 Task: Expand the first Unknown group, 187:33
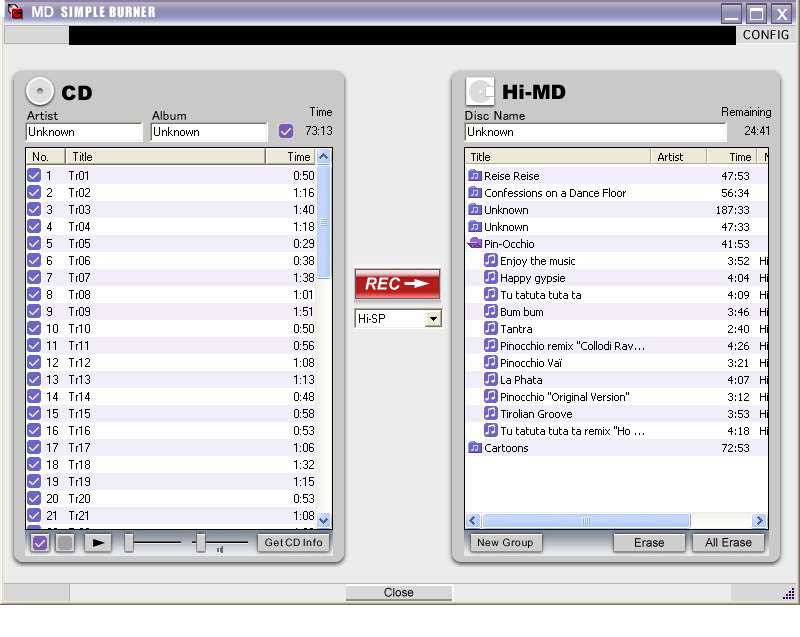tap(475, 209)
